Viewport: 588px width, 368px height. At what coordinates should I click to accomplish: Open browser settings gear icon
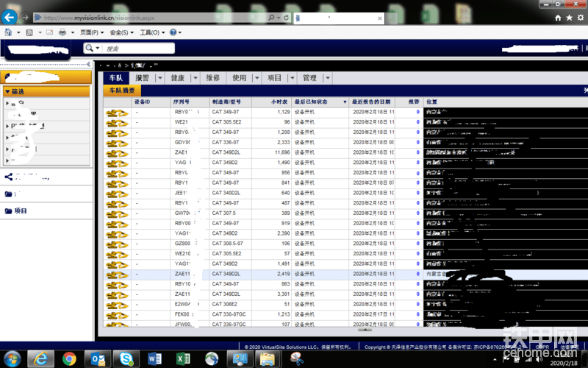[x=581, y=18]
